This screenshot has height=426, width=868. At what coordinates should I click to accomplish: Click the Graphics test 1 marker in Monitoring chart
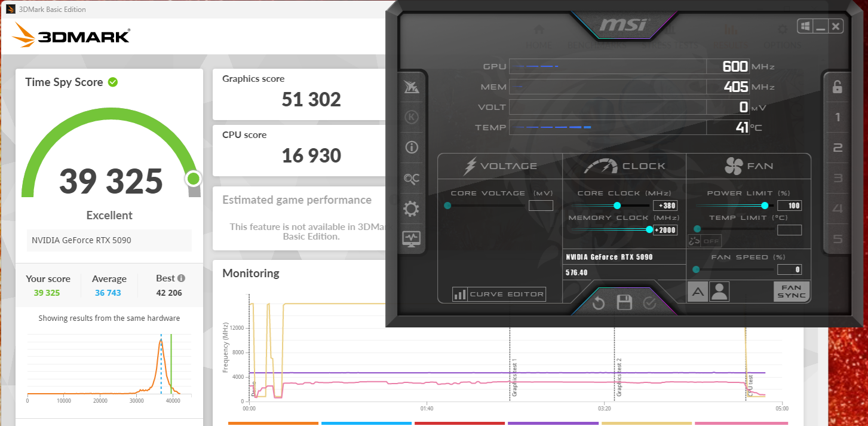514,379
